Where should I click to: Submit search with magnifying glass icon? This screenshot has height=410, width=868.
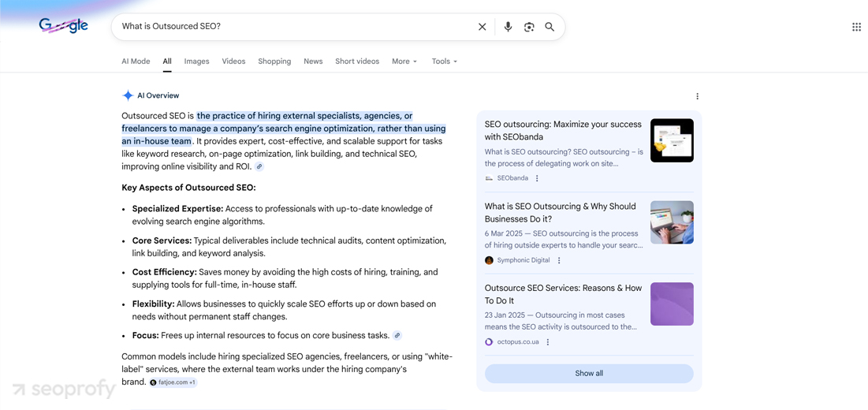(549, 27)
